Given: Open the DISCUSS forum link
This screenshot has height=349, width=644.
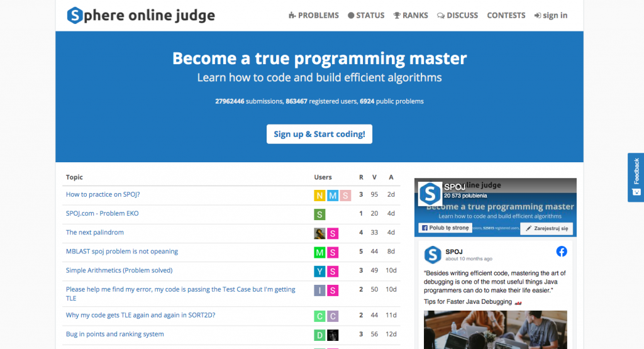Looking at the screenshot, I should tap(457, 15).
